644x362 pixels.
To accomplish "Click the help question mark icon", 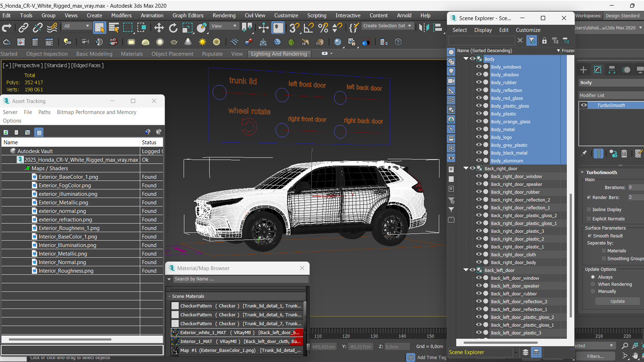I will 398,42.
